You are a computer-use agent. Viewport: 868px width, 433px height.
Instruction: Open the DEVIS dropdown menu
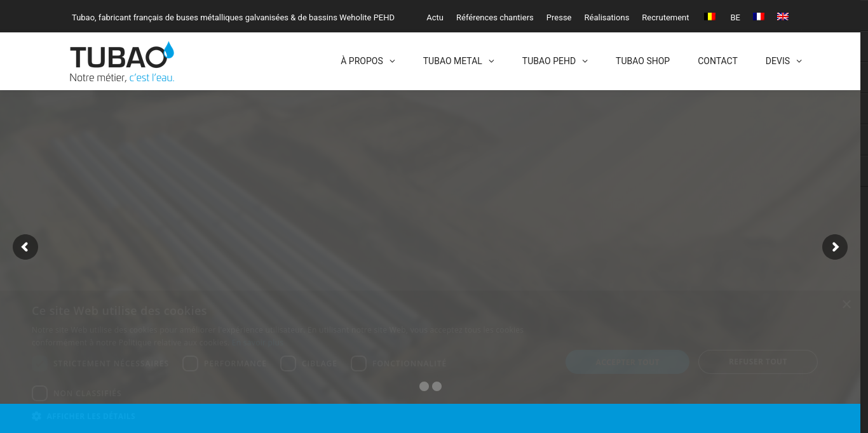pyautogui.click(x=783, y=61)
